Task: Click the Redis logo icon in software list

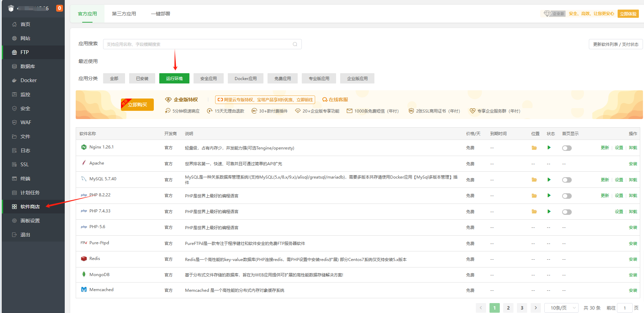Action: click(84, 259)
